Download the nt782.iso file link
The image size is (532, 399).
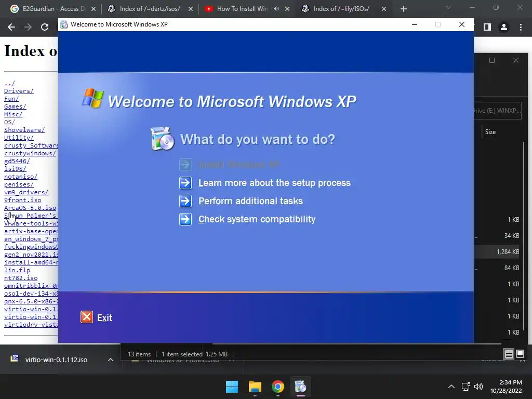(21, 278)
